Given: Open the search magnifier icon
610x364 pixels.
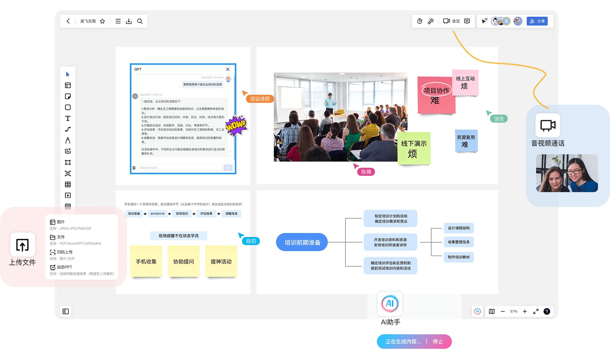Looking at the screenshot, I should pos(140,21).
